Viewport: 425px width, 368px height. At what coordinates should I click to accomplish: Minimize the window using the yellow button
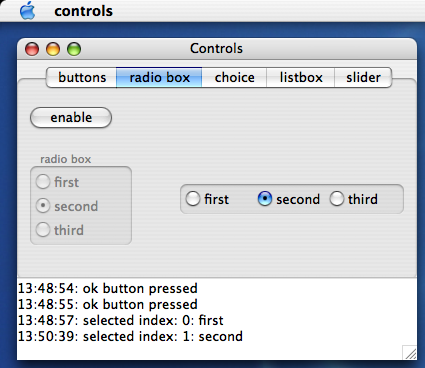coord(53,49)
